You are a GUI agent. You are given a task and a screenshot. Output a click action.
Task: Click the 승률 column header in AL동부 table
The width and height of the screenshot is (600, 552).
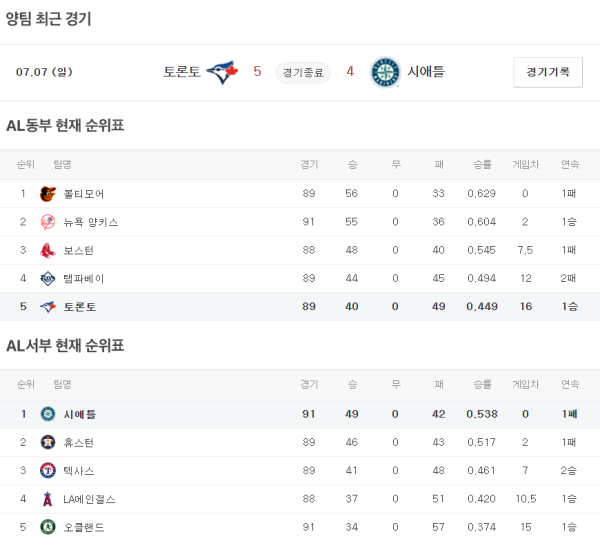click(482, 164)
